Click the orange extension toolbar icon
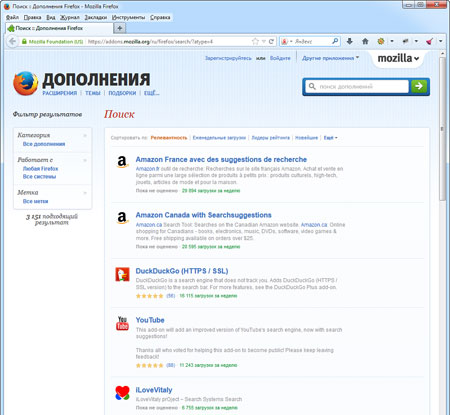 click(381, 41)
